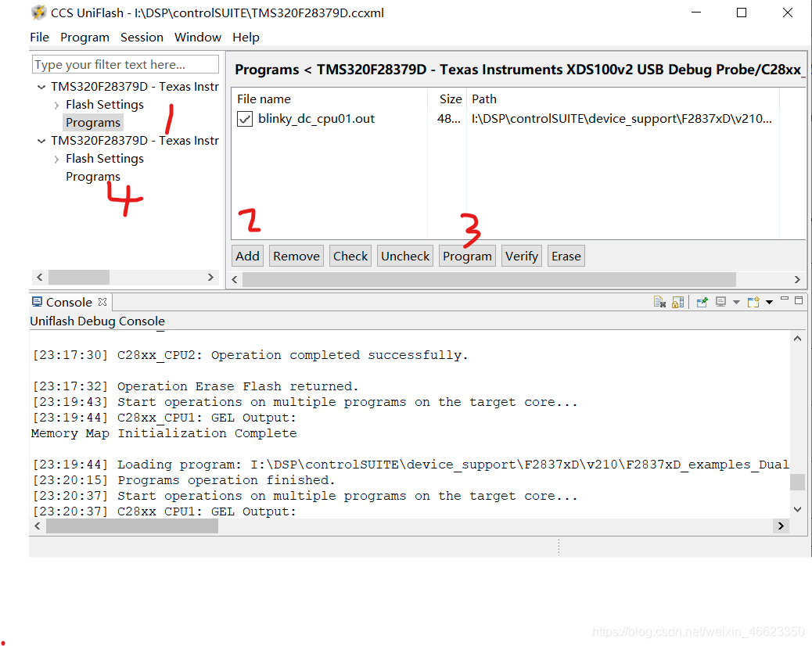This screenshot has width=812, height=646.
Task: Select the highlighted Programs tree item
Action: 92,123
